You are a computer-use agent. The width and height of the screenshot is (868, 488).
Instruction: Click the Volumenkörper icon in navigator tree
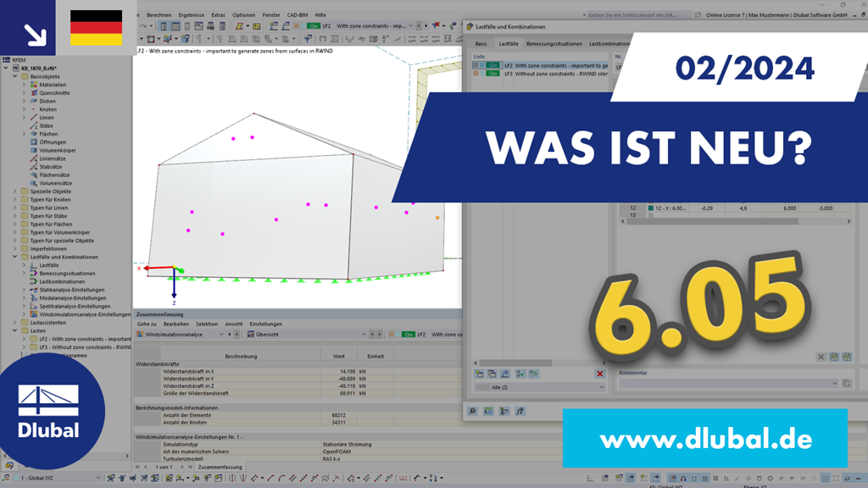(x=34, y=151)
